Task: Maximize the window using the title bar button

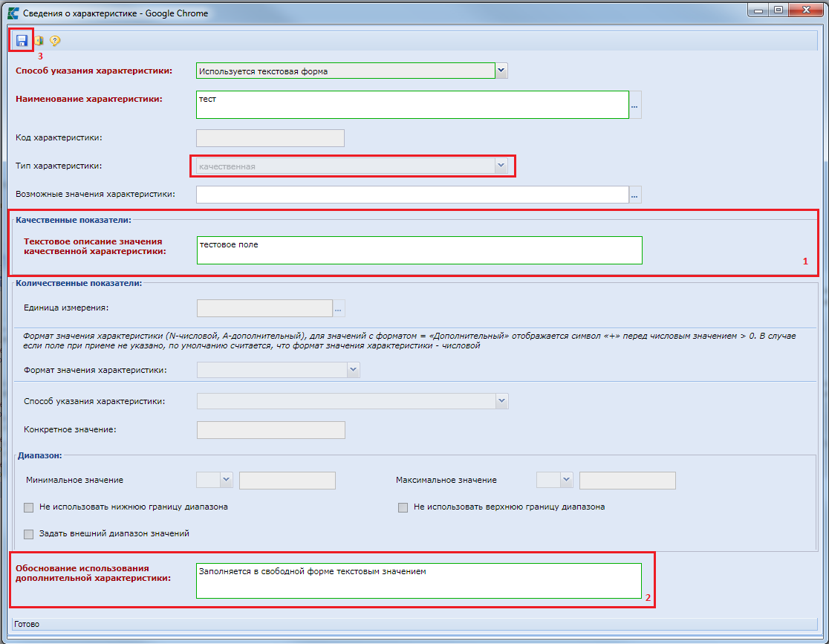Action: [x=778, y=10]
